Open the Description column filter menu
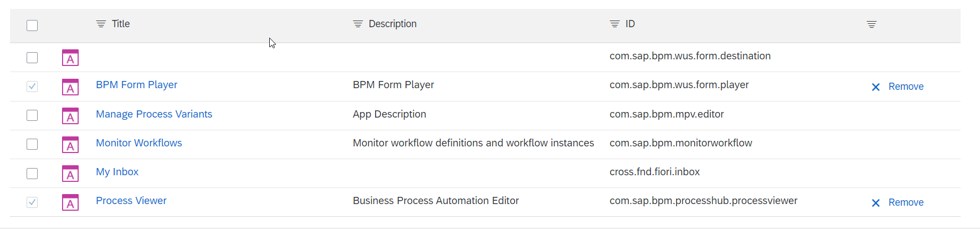The width and height of the screenshot is (980, 244). (x=358, y=24)
